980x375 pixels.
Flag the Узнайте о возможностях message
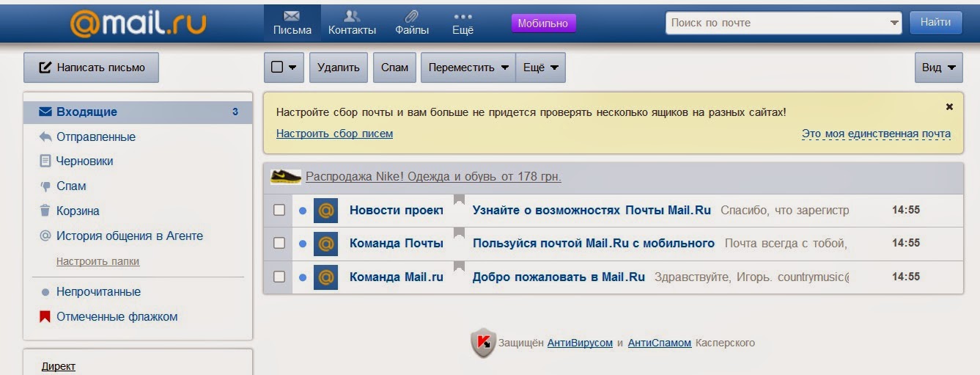tap(460, 200)
